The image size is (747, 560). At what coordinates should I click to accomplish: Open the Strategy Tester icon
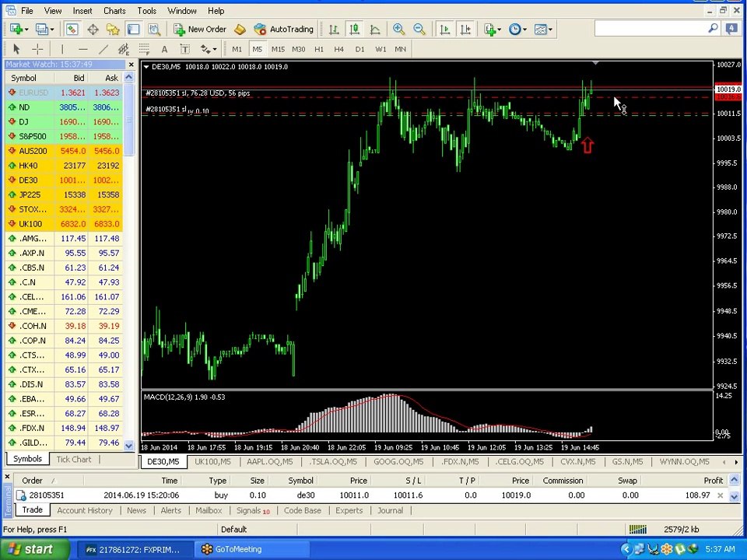153,29
